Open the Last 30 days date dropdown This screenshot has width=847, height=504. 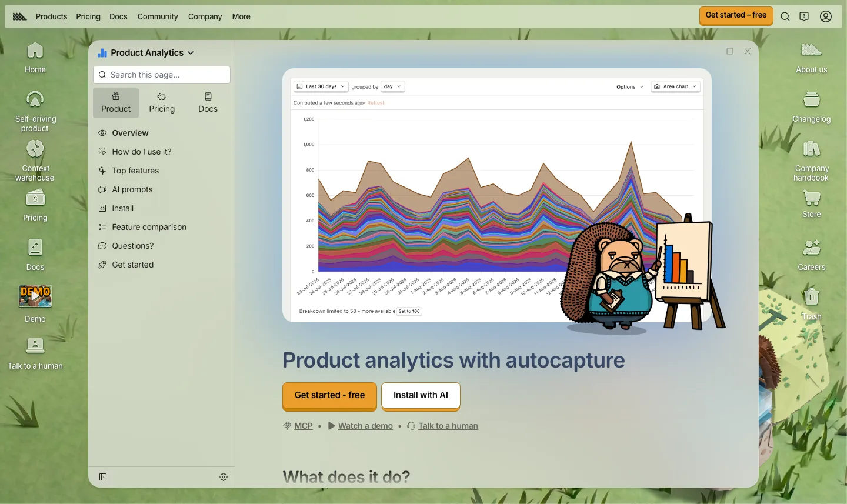321,86
